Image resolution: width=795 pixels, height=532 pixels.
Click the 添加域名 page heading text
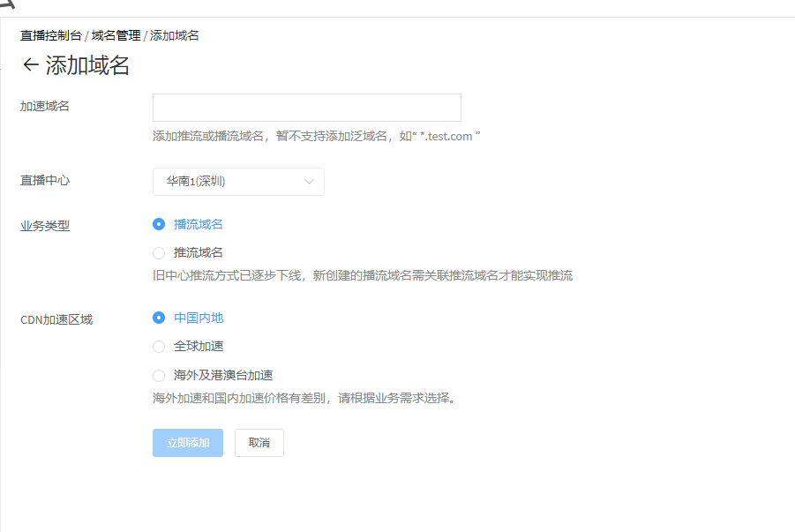(x=87, y=65)
